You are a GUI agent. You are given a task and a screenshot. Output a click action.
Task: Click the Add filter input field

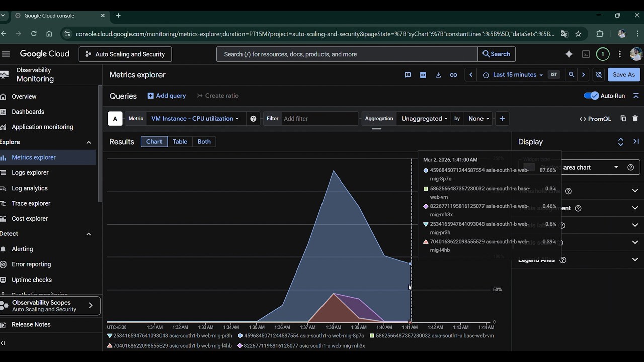pyautogui.click(x=319, y=119)
